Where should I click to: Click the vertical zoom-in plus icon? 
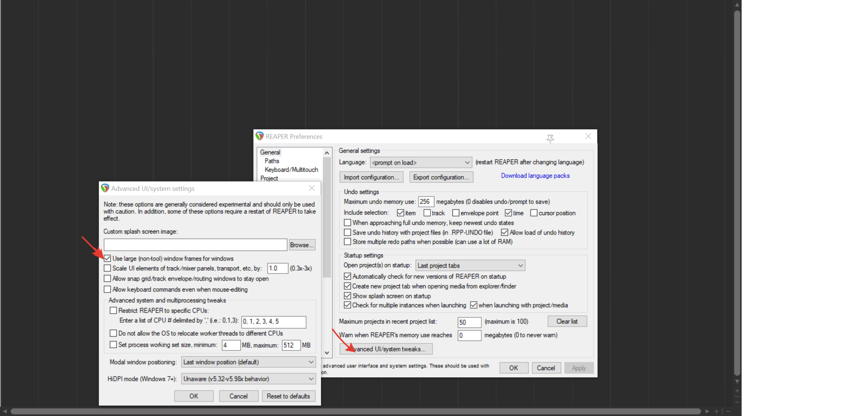(737, 391)
